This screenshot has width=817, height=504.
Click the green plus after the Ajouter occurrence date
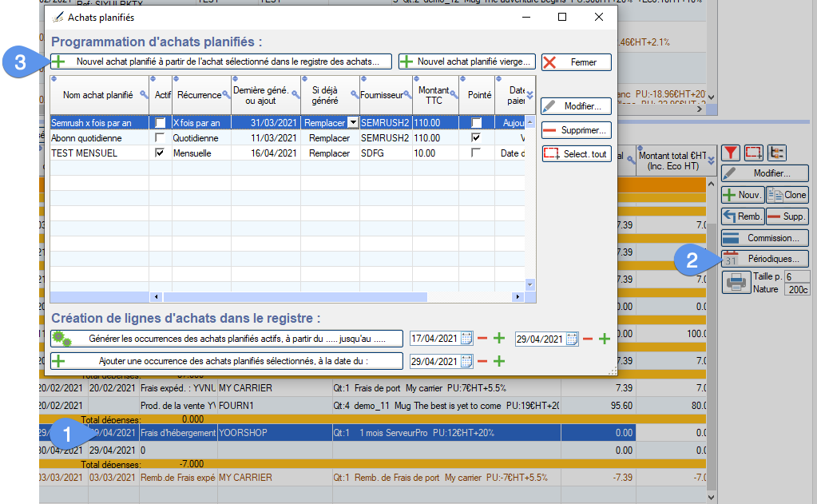click(499, 361)
